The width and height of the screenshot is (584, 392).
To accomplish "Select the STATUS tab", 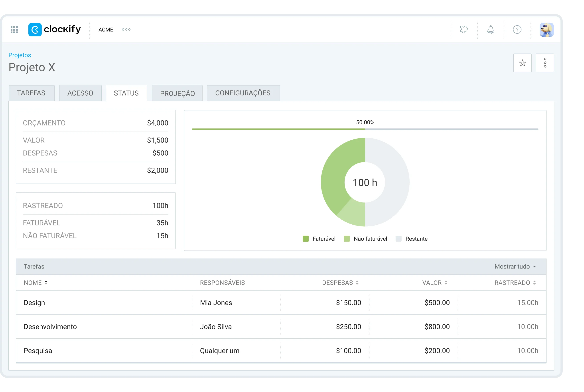I will [126, 93].
